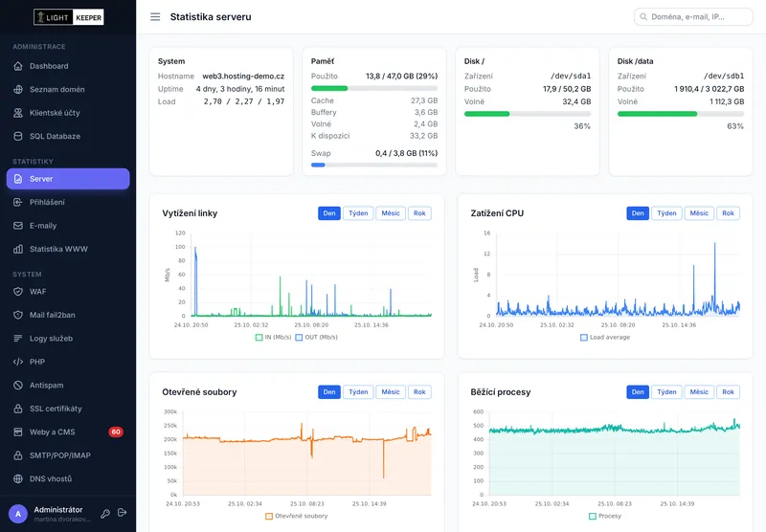The image size is (766, 532).
Task: Click the Swap usage progress bar
Action: 374,165
